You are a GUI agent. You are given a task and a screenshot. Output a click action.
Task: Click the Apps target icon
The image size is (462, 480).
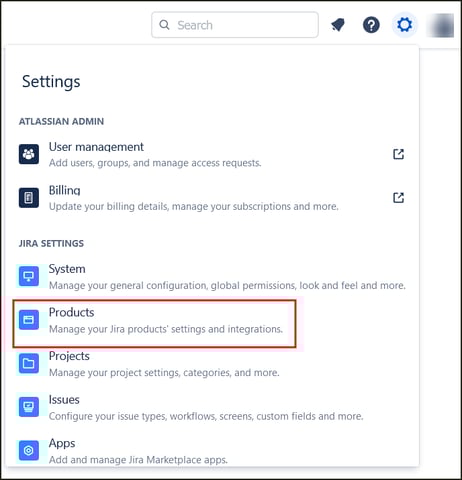(x=29, y=450)
